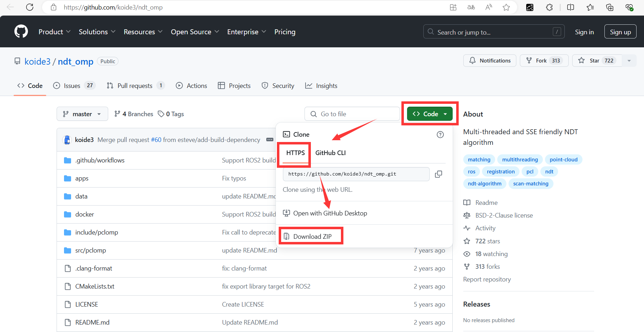The image size is (644, 332).
Task: Open the Issues tab
Action: (74, 85)
